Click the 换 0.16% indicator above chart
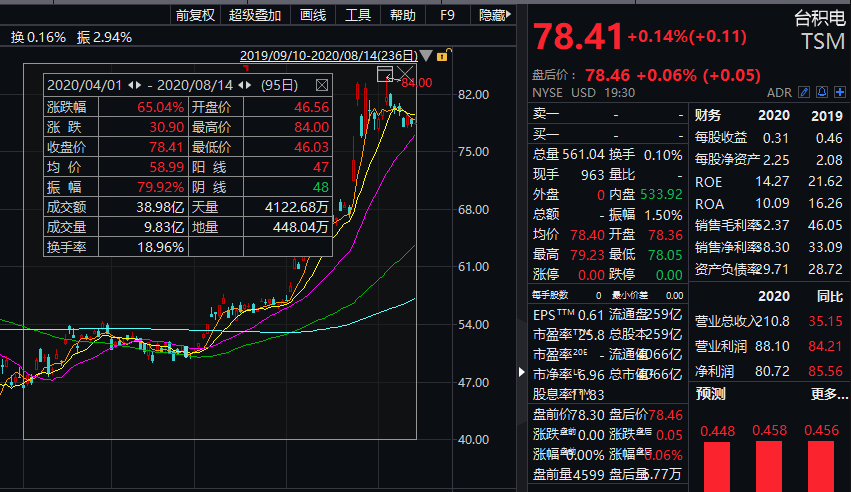The image size is (851, 492). (38, 37)
